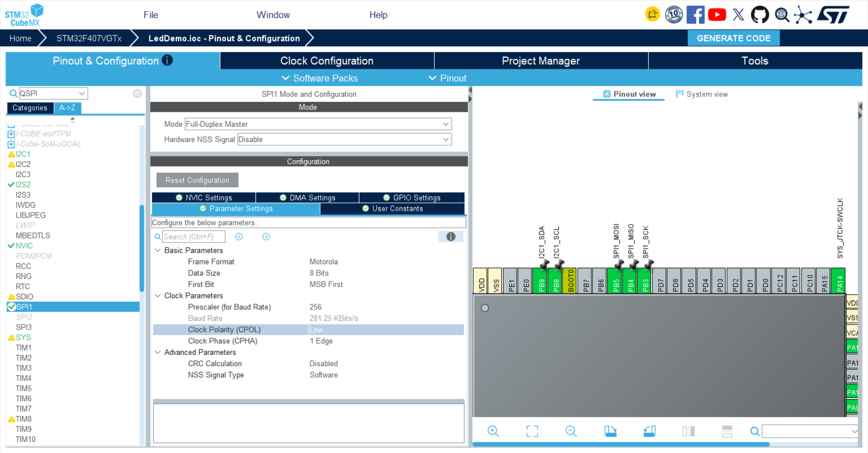Open the File menu
Viewport: 868px width, 453px height.
151,15
